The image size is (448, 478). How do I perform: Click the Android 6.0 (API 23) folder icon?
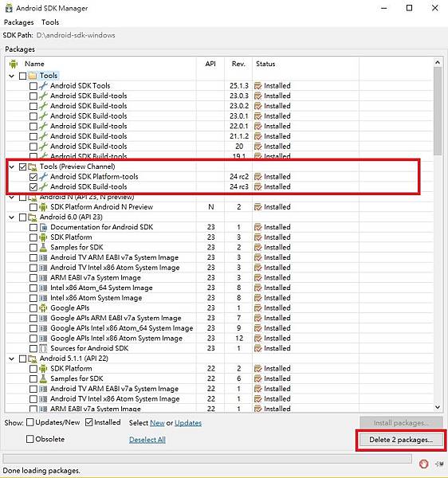[33, 217]
